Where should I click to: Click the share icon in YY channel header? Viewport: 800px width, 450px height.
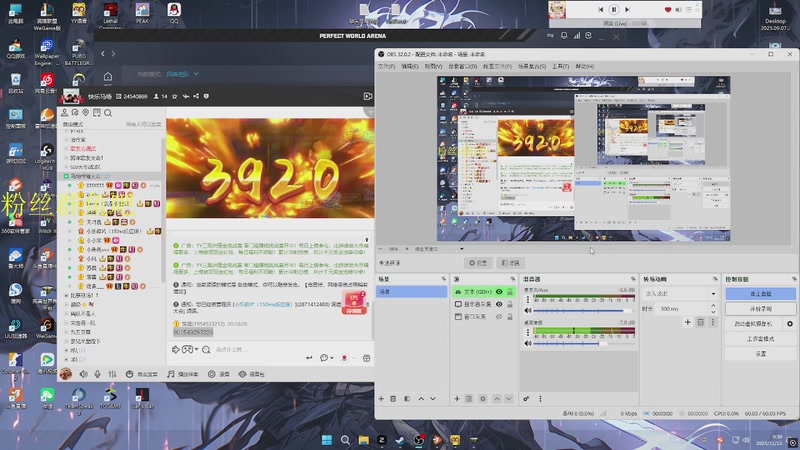196,96
